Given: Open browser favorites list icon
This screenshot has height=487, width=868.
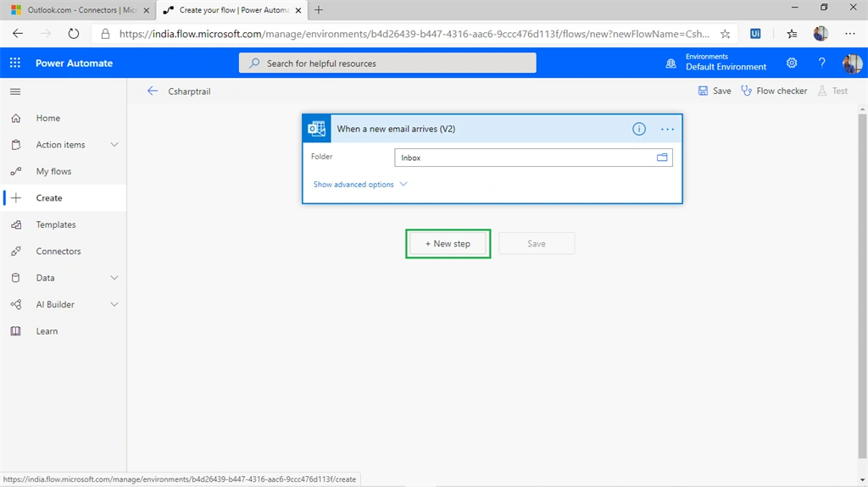Looking at the screenshot, I should pos(792,34).
